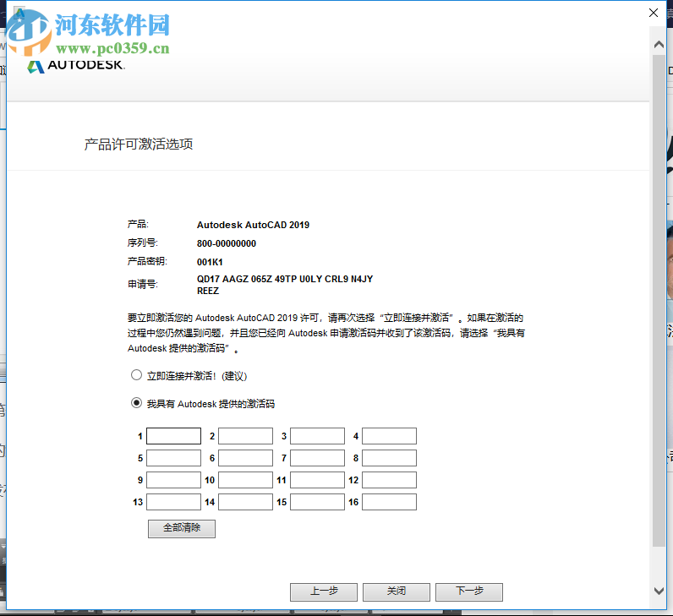The height and width of the screenshot is (616, 673).
Task: Go back with 上一步 button
Action: click(324, 592)
